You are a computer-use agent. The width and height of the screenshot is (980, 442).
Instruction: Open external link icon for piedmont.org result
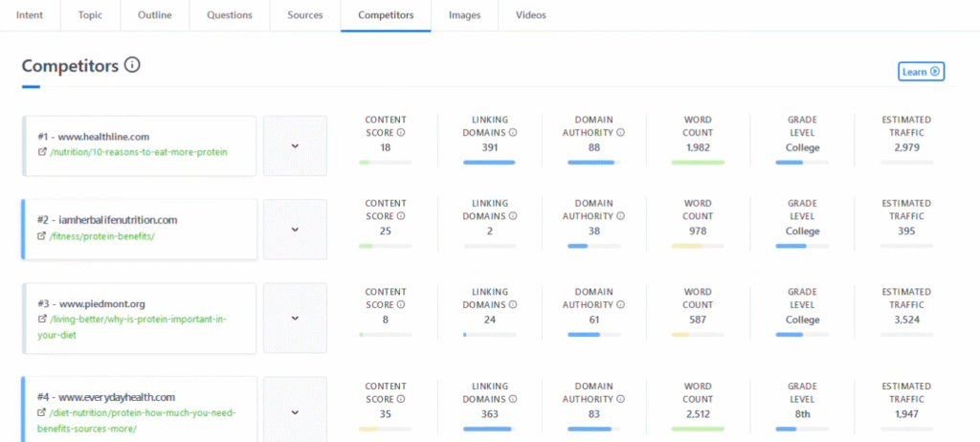[x=42, y=320]
